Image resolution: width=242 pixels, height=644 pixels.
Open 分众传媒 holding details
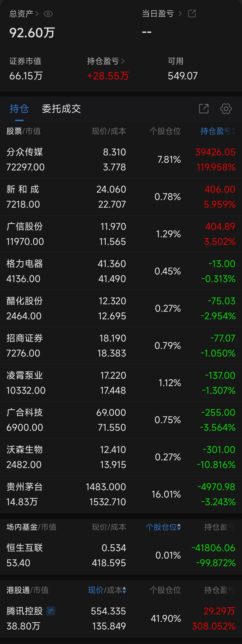point(121,159)
